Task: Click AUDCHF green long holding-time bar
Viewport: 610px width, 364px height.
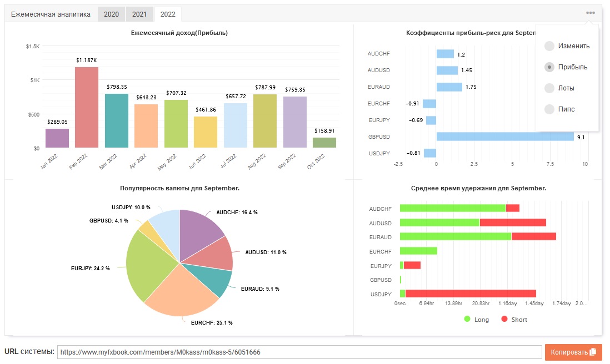Action: (453, 208)
